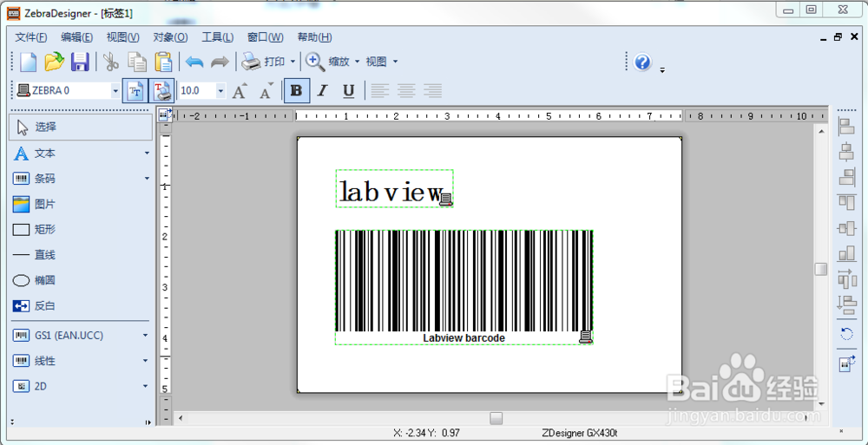Expand the 视图 toolbar dropdown arrow
Viewport: 868px width, 445px height.
(x=395, y=62)
